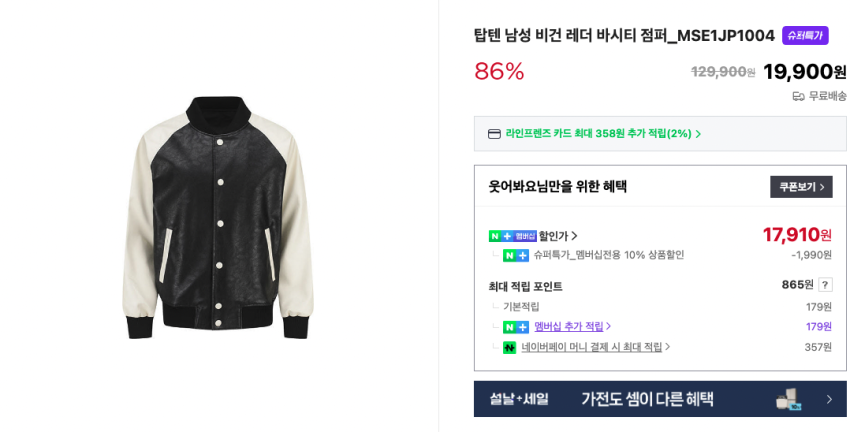Click the 설날+세일 banner text
The width and height of the screenshot is (850, 432).
pyautogui.click(x=519, y=399)
